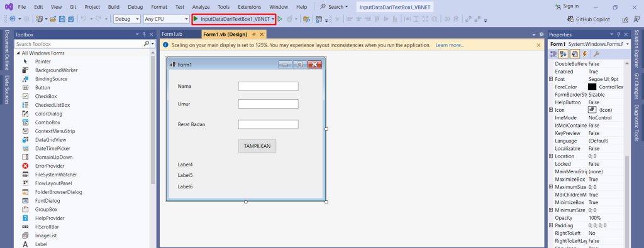The height and width of the screenshot is (248, 644).
Task: Expand the Padding property
Action: 551,225
